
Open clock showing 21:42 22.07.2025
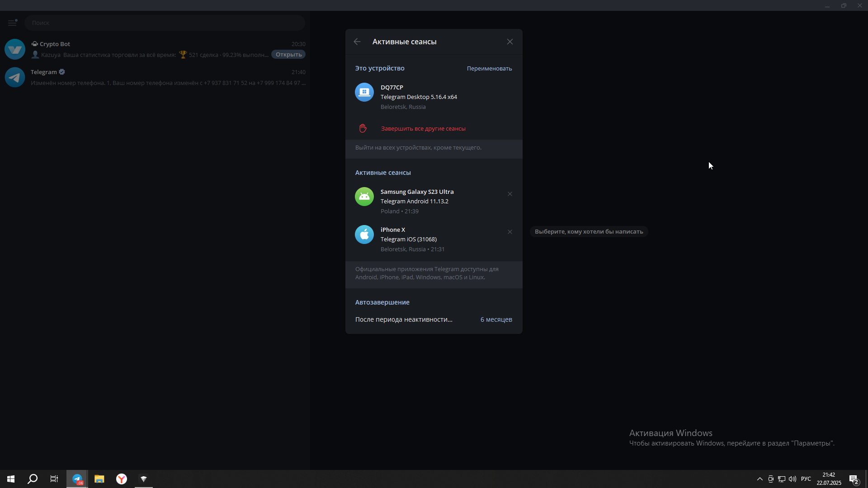tap(829, 479)
